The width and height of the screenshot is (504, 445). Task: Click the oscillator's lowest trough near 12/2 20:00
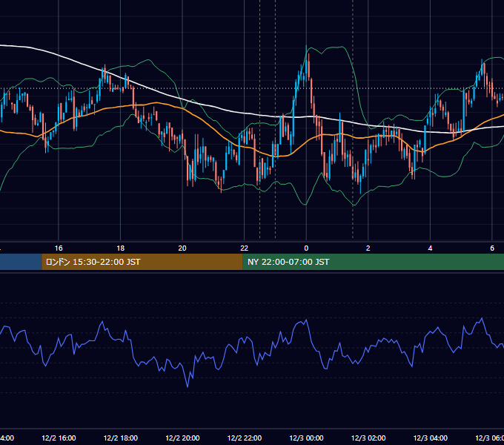click(x=188, y=386)
